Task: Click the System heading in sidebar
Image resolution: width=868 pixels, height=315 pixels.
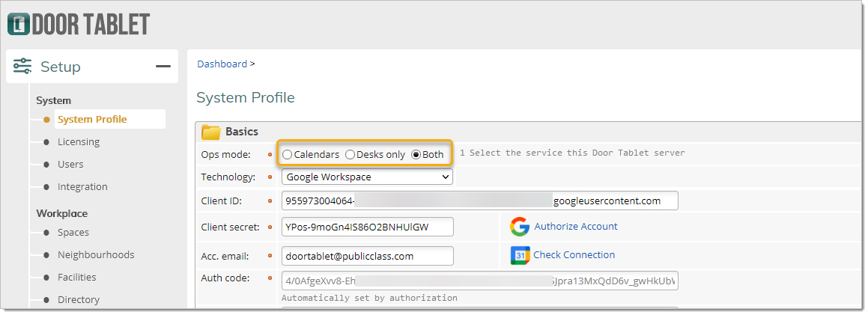Action: coord(54,100)
